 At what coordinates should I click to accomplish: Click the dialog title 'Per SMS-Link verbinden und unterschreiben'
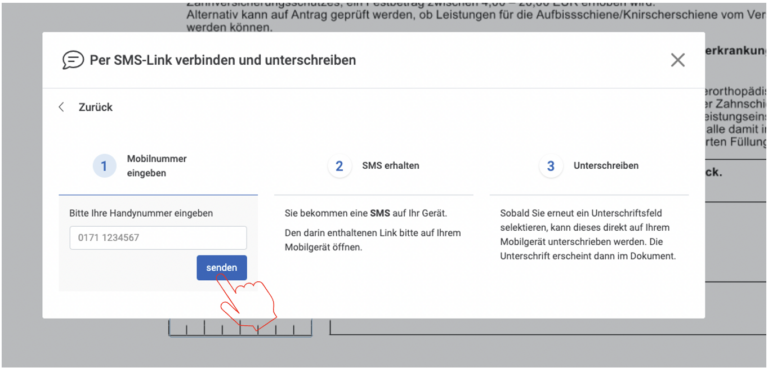click(x=223, y=60)
